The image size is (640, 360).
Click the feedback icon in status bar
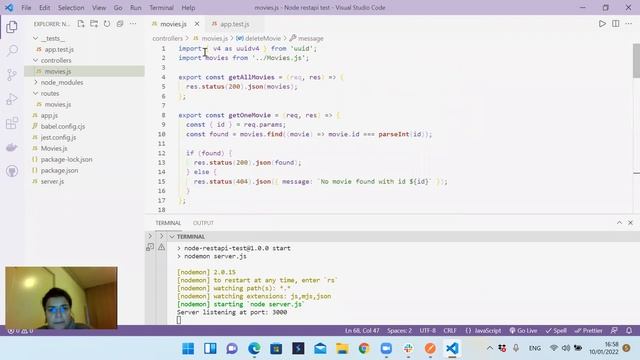pyautogui.click(x=614, y=331)
